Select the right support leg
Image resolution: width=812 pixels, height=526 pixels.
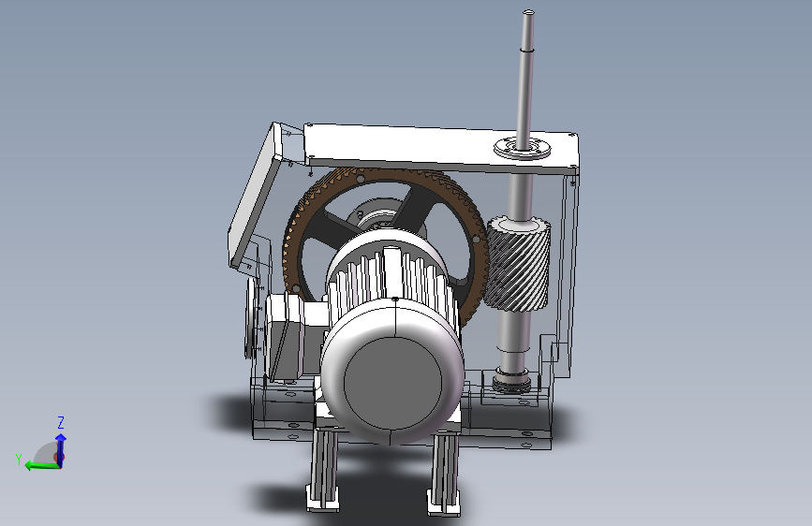[x=444, y=475]
